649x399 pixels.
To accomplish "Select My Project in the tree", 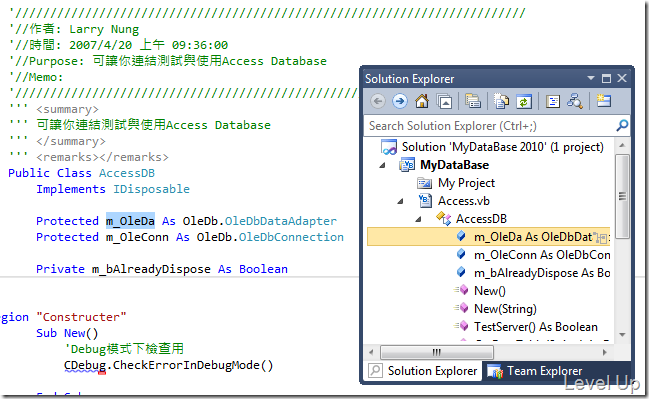I will coord(466,183).
